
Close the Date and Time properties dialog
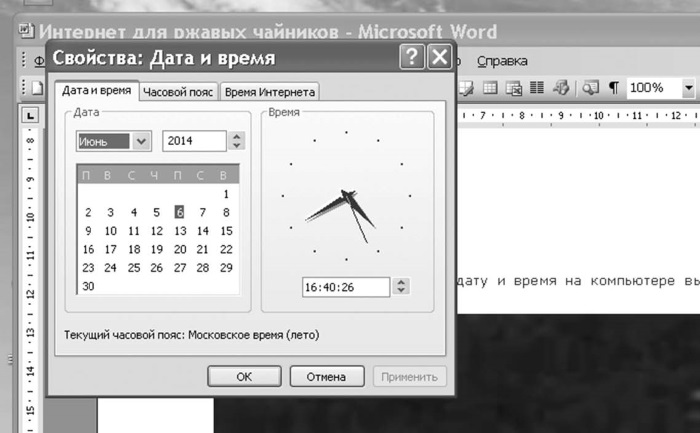pos(440,57)
